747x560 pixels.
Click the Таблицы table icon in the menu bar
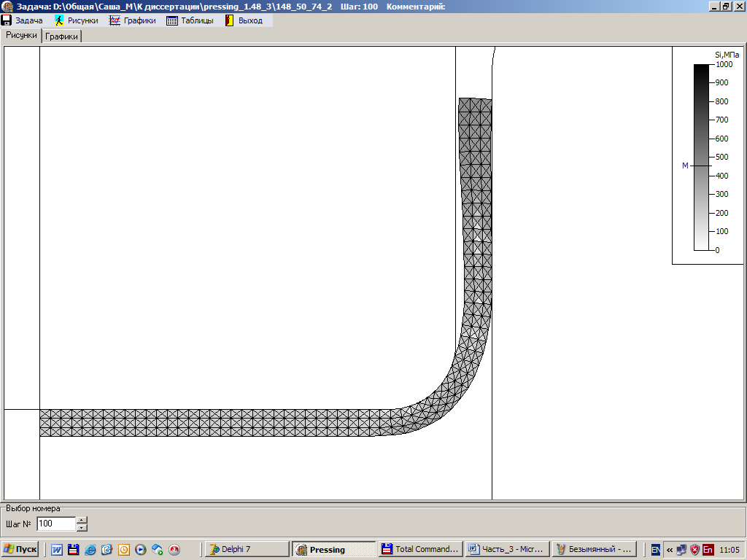click(172, 20)
